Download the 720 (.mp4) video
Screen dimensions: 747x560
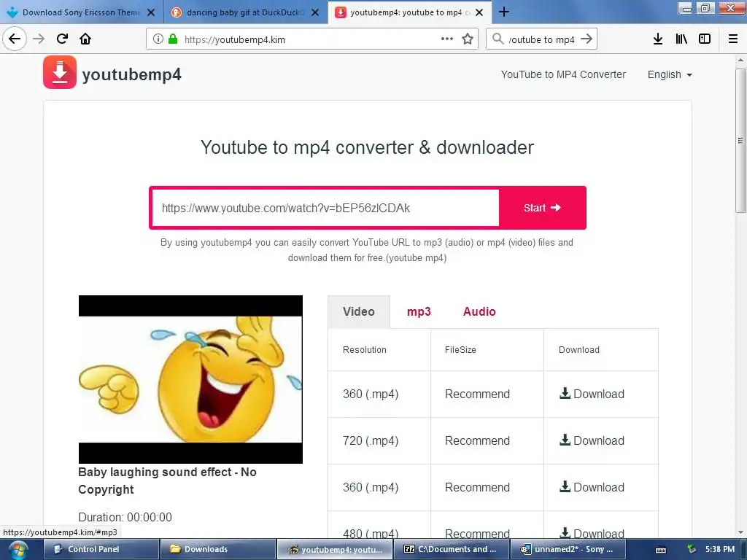(x=592, y=440)
